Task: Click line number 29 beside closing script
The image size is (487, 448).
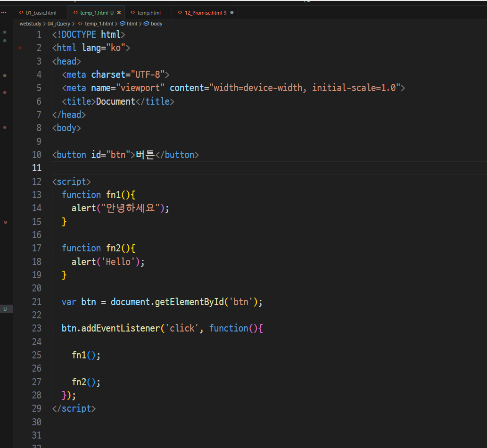Action: (x=37, y=408)
